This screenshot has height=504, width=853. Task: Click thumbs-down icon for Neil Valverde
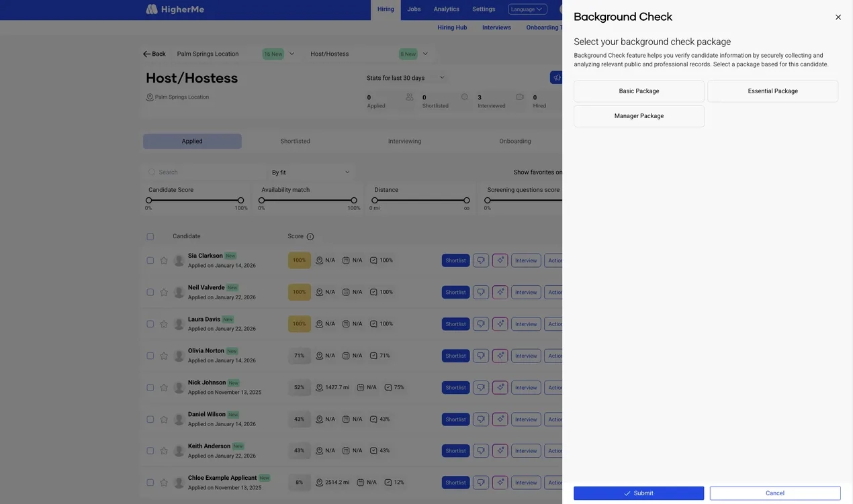pos(481,292)
